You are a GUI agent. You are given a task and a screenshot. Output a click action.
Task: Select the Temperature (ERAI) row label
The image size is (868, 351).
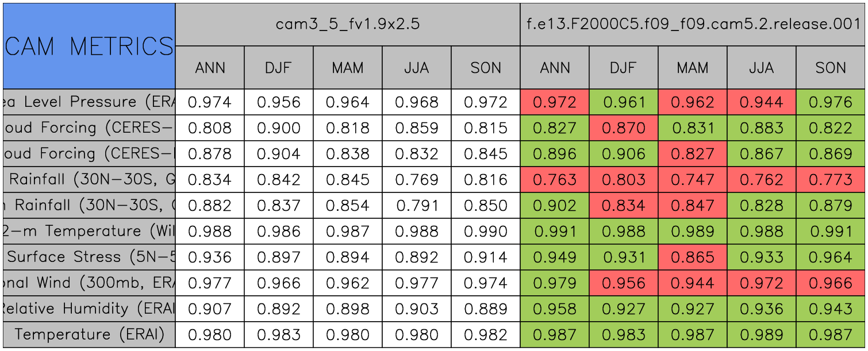[x=89, y=335]
